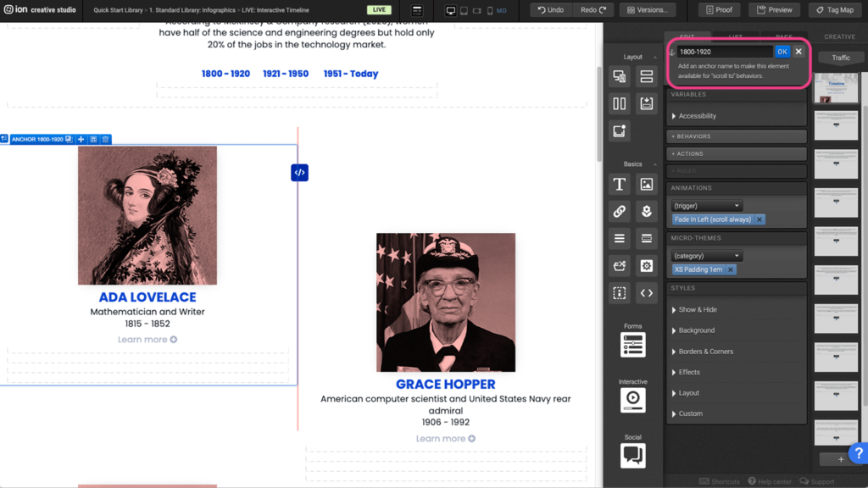Click the three-lines list element icon
Screen dimensions: 868x488
click(x=620, y=238)
